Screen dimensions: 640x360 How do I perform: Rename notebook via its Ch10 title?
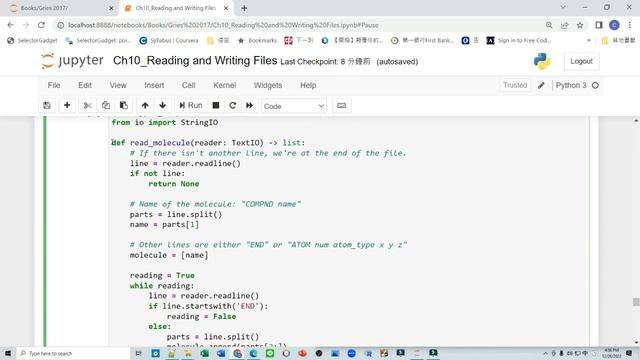195,61
